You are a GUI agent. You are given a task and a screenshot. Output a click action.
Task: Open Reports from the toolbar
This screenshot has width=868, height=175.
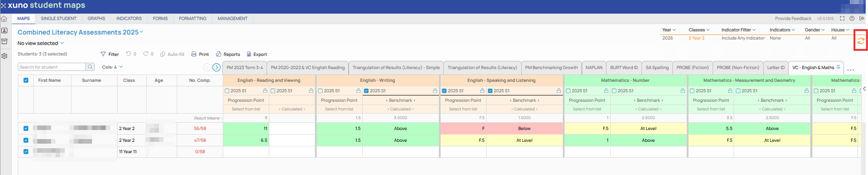[x=228, y=54]
